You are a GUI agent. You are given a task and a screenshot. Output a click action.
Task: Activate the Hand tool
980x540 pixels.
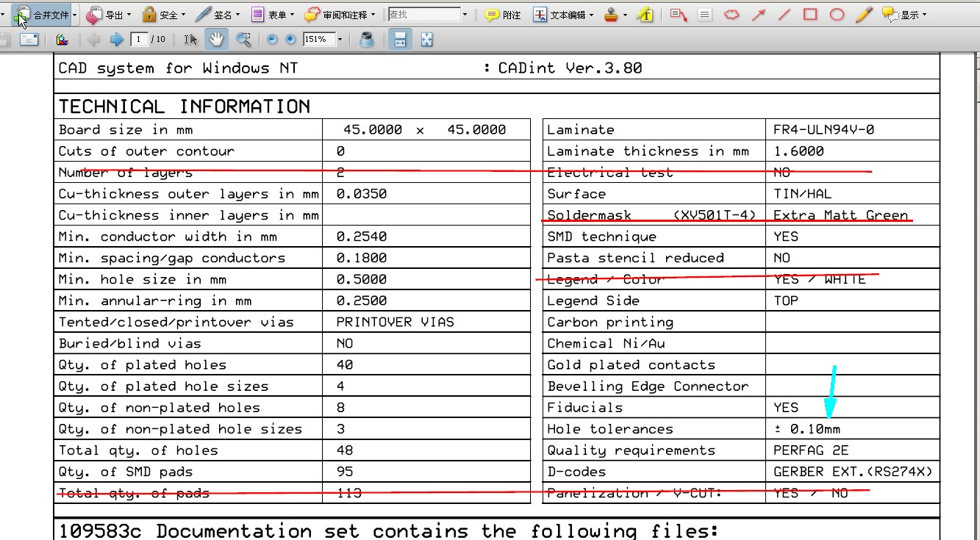pos(216,40)
